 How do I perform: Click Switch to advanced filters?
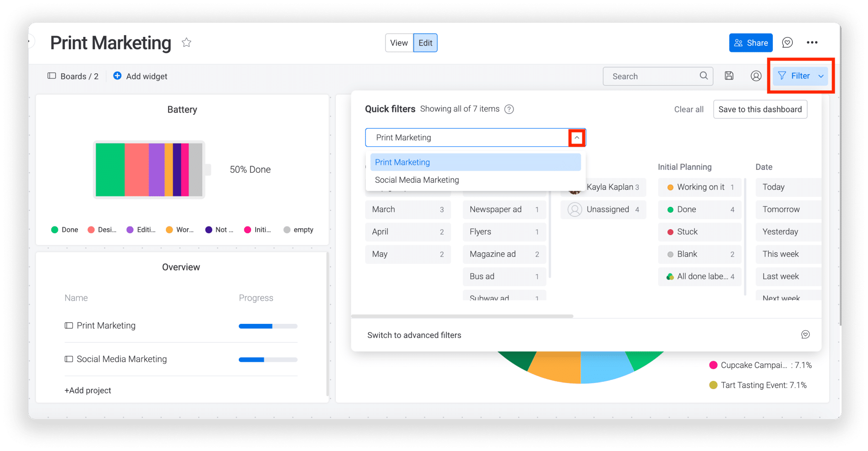[x=414, y=335]
